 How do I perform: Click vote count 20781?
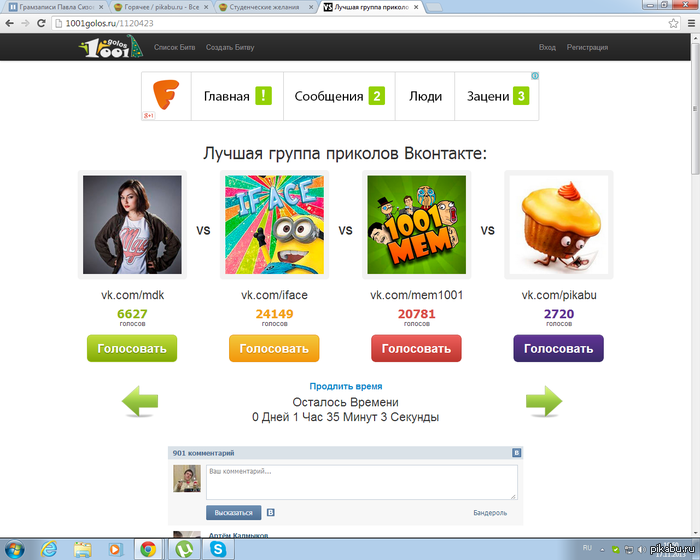click(x=417, y=314)
